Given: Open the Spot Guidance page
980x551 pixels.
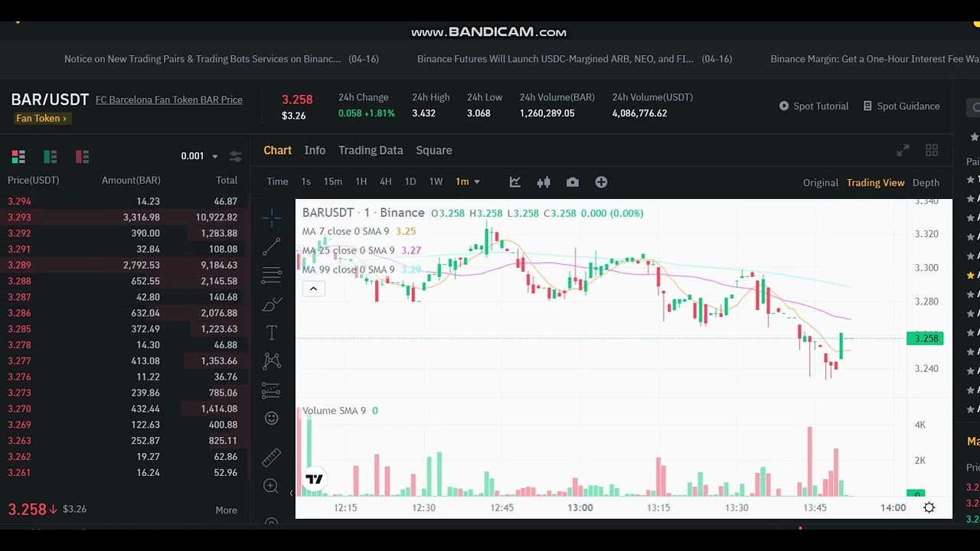Looking at the screenshot, I should click(901, 106).
